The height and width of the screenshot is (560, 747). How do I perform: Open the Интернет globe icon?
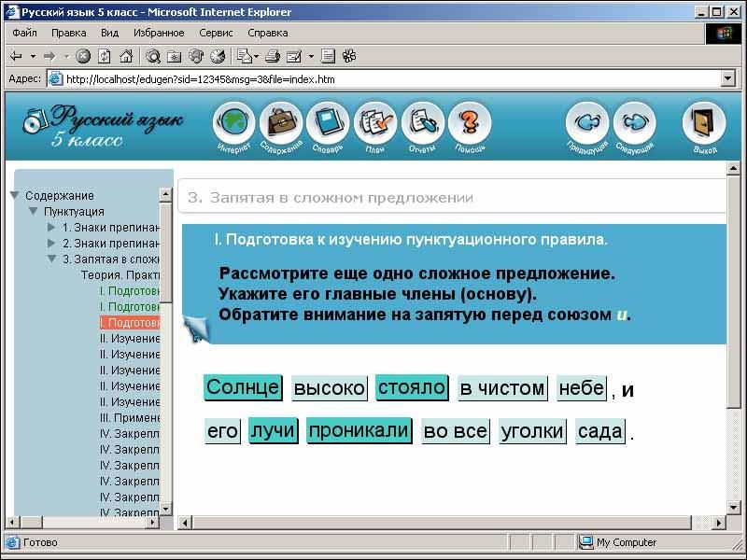[234, 124]
